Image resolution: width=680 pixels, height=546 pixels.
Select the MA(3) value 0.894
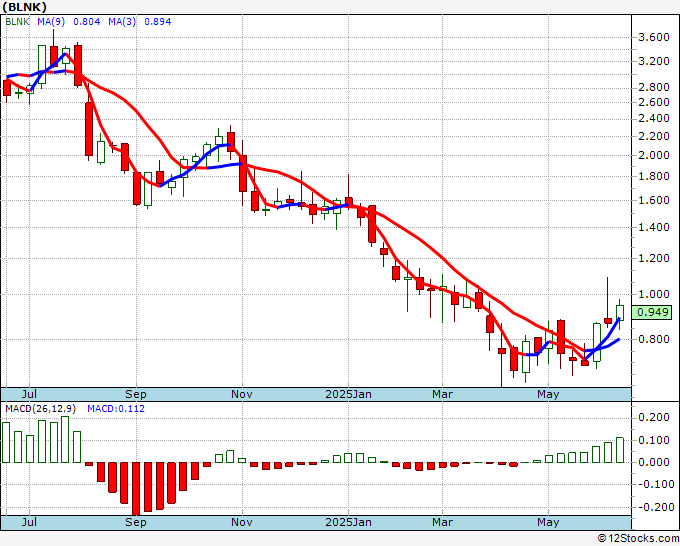click(x=158, y=22)
